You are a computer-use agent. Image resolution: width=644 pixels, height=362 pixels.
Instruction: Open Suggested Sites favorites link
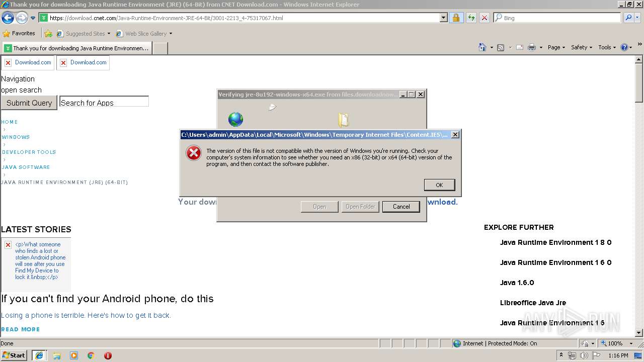[83, 34]
